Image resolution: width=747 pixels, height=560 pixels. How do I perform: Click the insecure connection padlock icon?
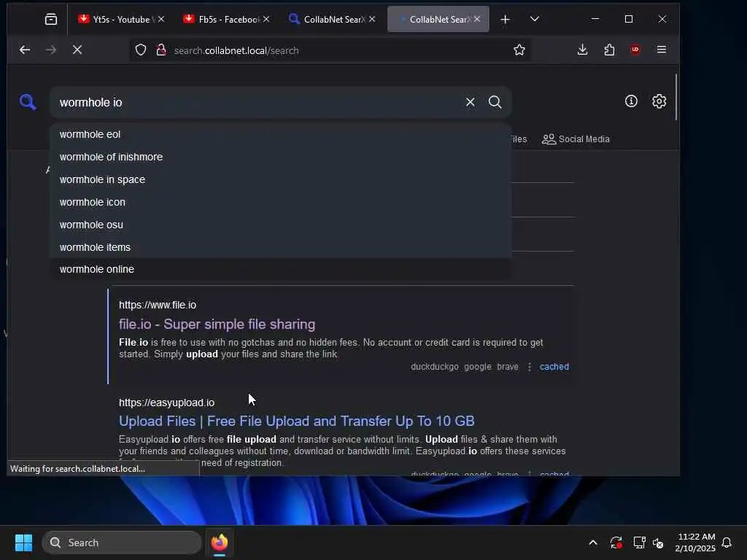161,50
